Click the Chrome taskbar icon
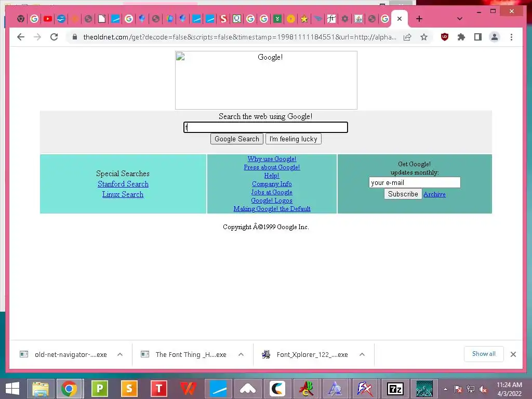The height and width of the screenshot is (399, 532). tap(69, 389)
